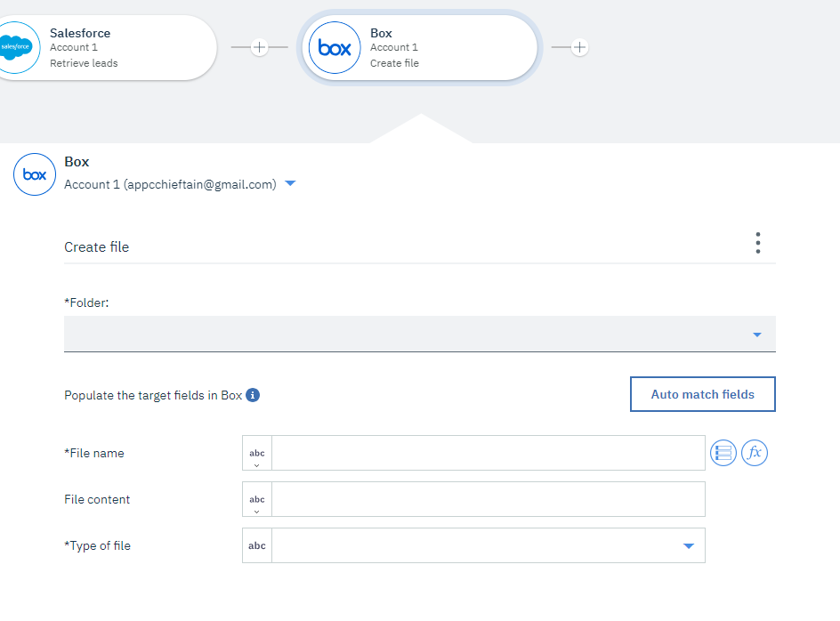Select the Box Create file node
This screenshot has width=840, height=621.
419,48
